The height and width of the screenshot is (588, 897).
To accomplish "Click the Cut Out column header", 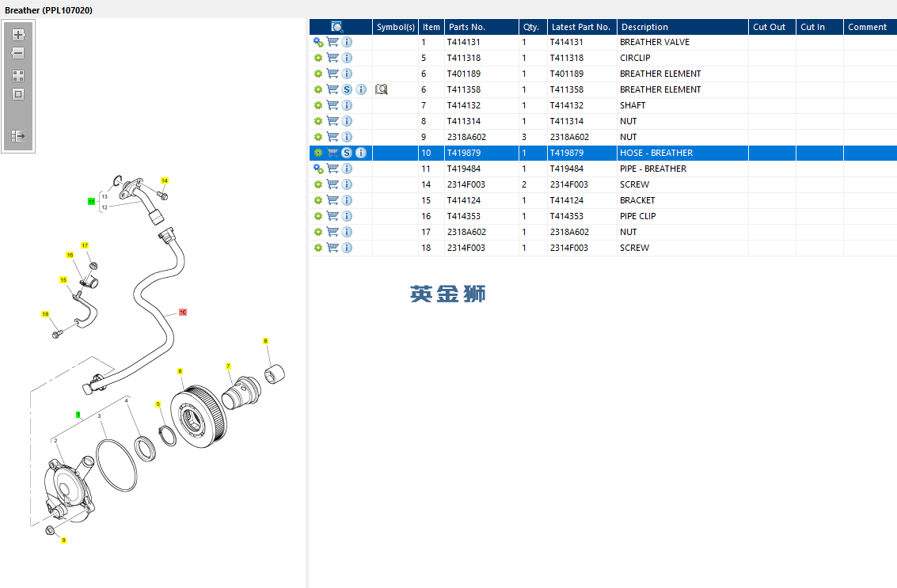I will tap(772, 27).
